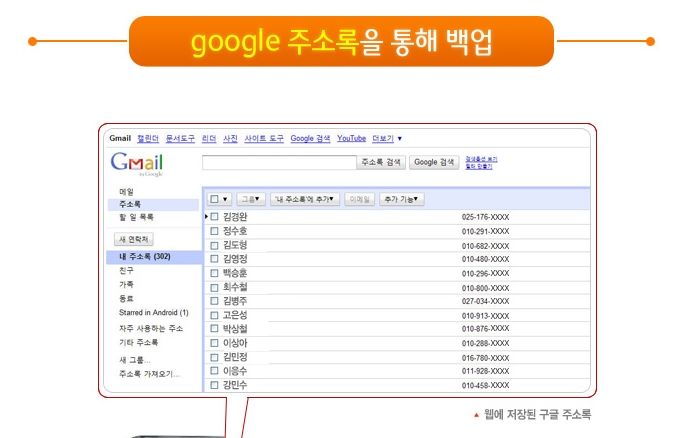This screenshot has width=688, height=438.
Task: Open the Google 검색 link in top bar
Action: tap(310, 138)
